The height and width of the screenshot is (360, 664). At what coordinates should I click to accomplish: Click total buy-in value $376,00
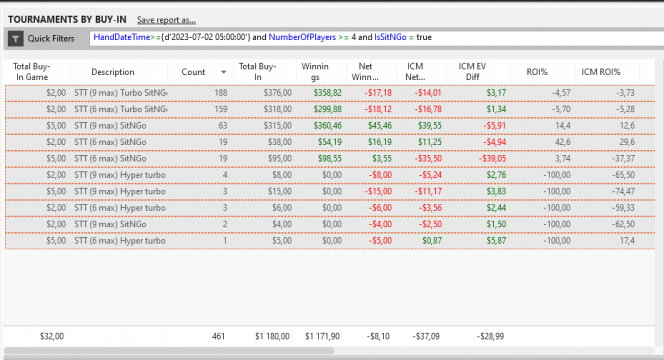278,93
